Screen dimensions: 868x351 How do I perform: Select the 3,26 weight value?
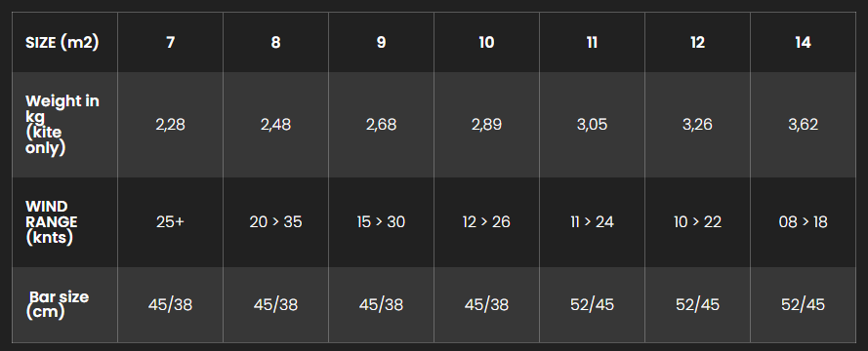(697, 125)
